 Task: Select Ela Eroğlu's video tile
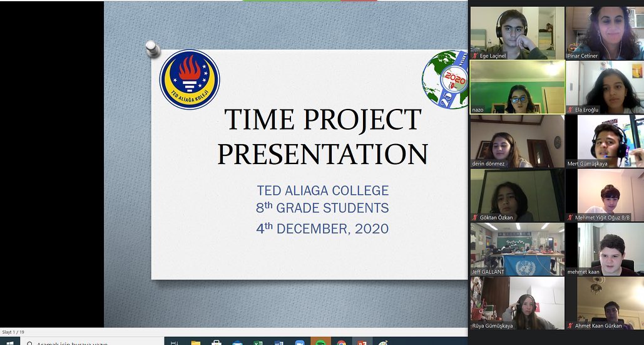pos(605,87)
